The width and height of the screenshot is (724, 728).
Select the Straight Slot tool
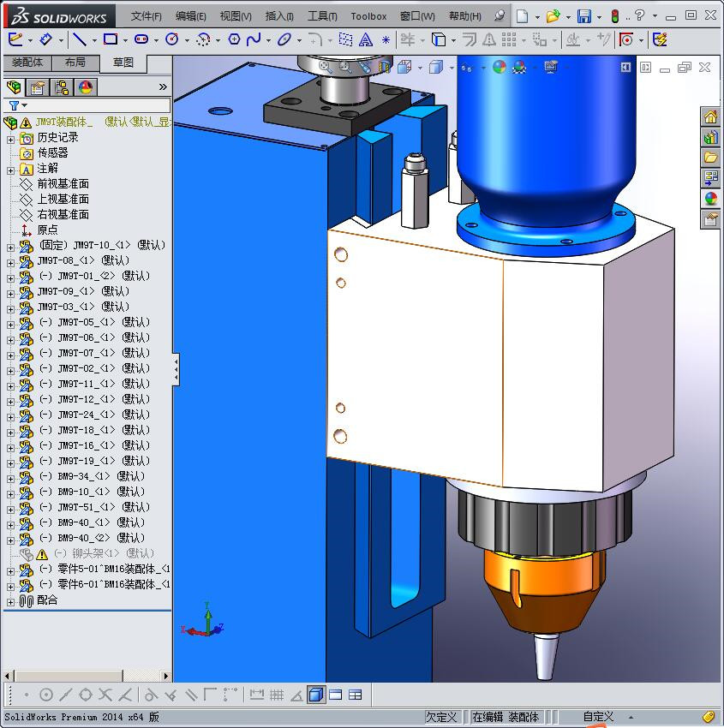(141, 39)
